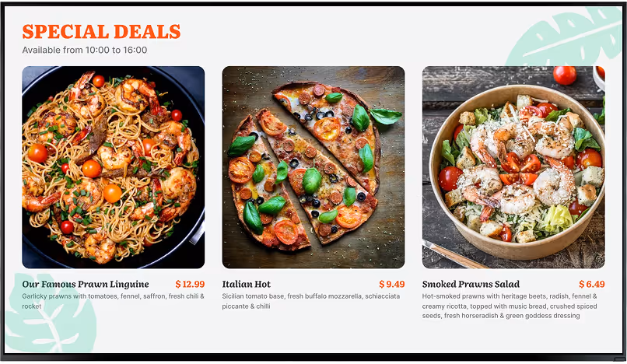627x364 pixels.
Task: Click the green leaf decoration bottom left
Action: [x=50, y=314]
